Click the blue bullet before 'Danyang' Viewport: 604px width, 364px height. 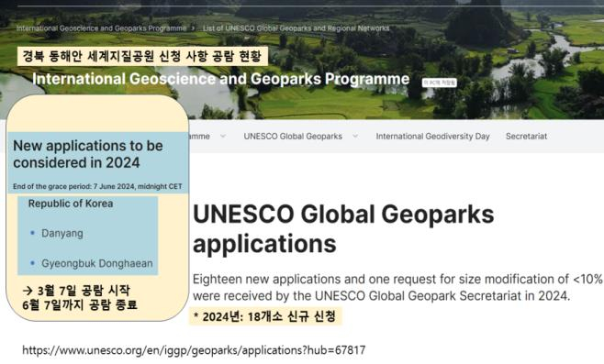[32, 233]
